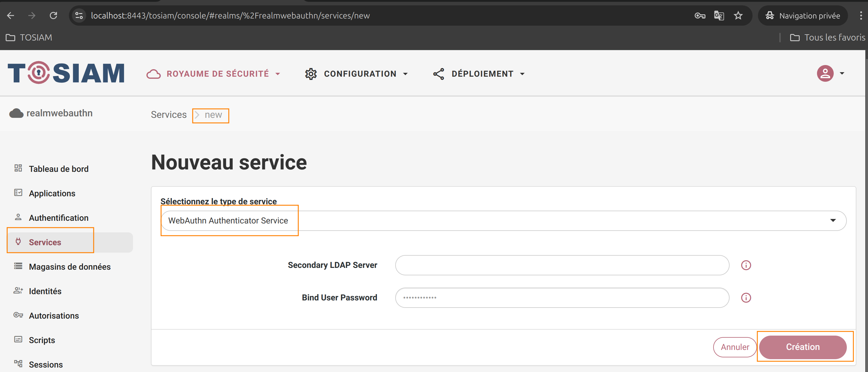Open the Déploiement menu
The height and width of the screenshot is (372, 868).
(x=479, y=74)
